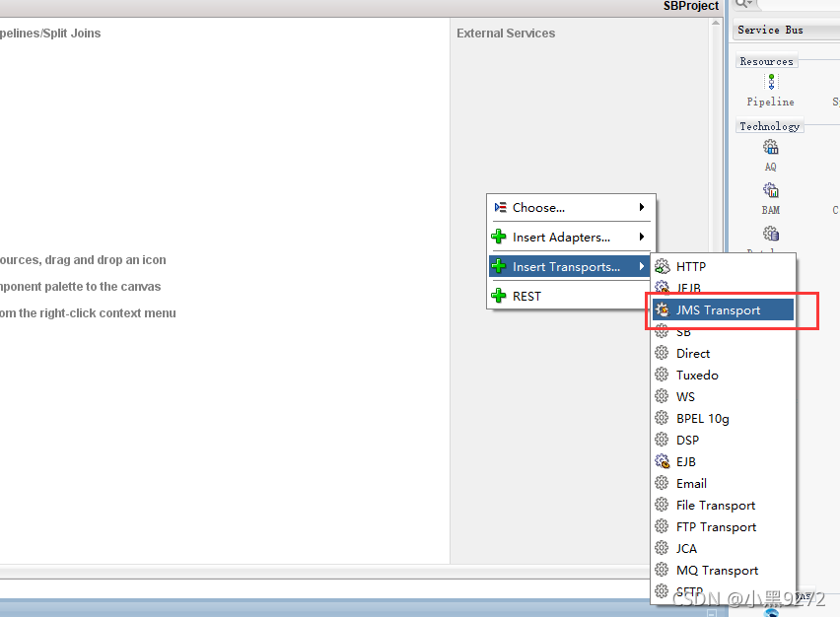
Task: Open the Insert Adapters... entry
Action: (571, 237)
